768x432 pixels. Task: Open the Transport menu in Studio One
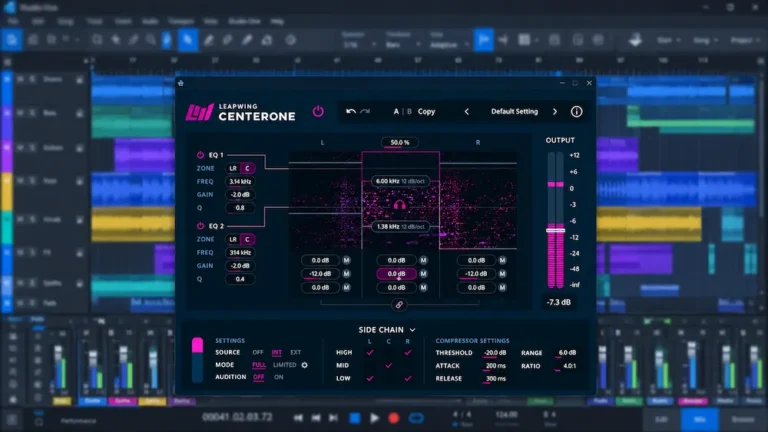pos(181,22)
